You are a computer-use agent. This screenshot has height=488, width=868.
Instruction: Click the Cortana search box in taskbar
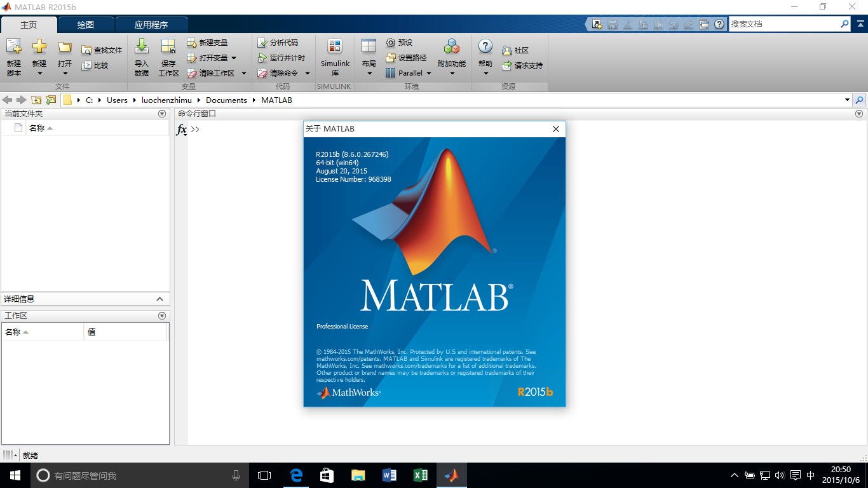140,475
